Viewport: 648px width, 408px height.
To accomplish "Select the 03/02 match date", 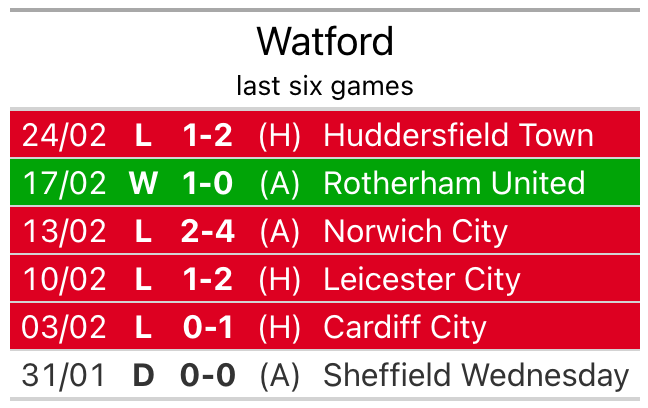I will (64, 327).
